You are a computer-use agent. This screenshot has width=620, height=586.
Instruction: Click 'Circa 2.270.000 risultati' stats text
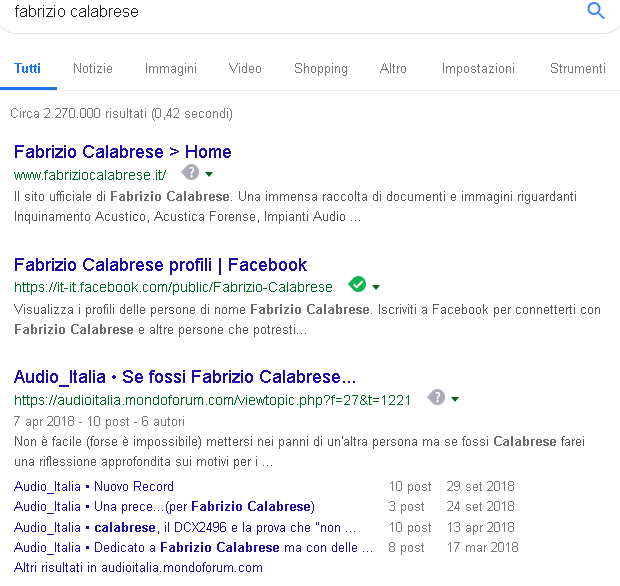(x=121, y=113)
